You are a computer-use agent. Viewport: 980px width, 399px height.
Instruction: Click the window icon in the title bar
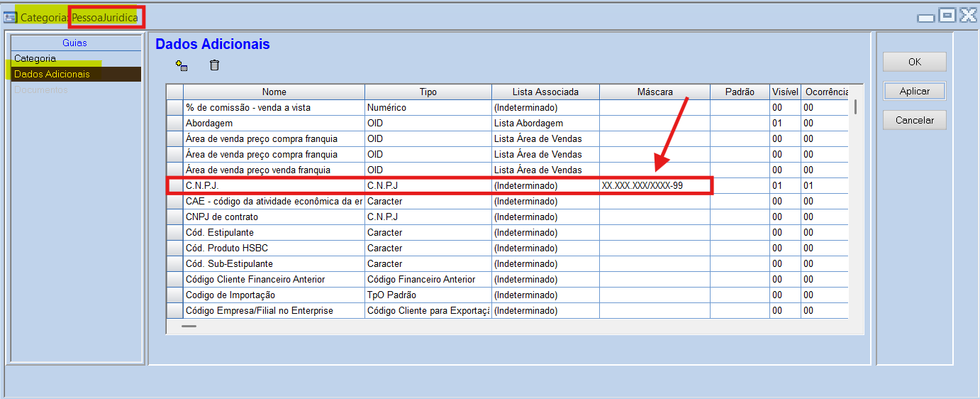[10, 17]
